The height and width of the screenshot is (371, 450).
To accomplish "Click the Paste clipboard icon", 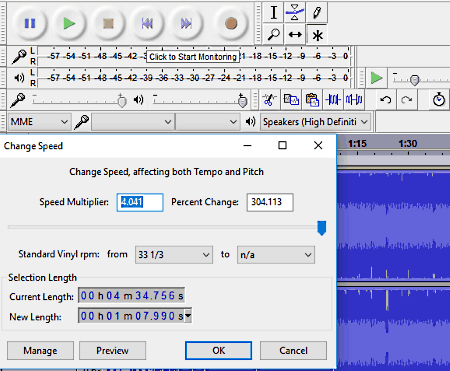I will [x=312, y=99].
